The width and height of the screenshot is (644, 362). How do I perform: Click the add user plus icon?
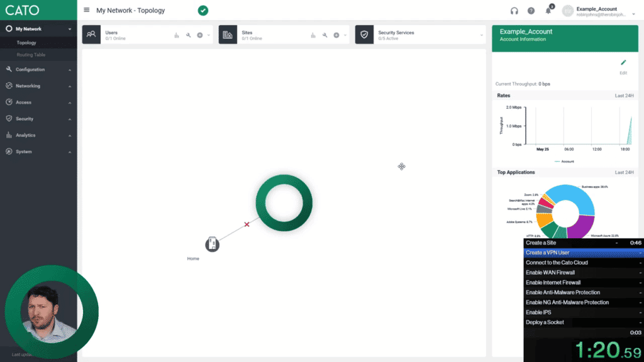[x=200, y=35]
